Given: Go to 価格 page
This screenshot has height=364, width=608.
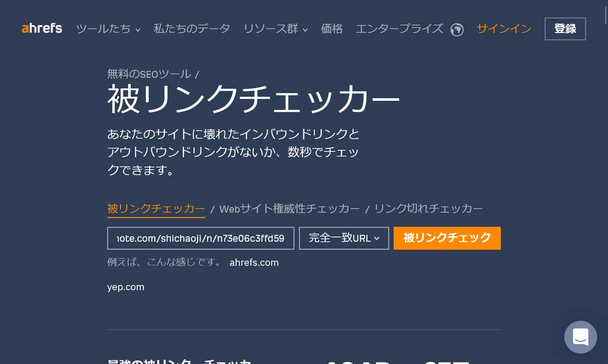Looking at the screenshot, I should (332, 29).
